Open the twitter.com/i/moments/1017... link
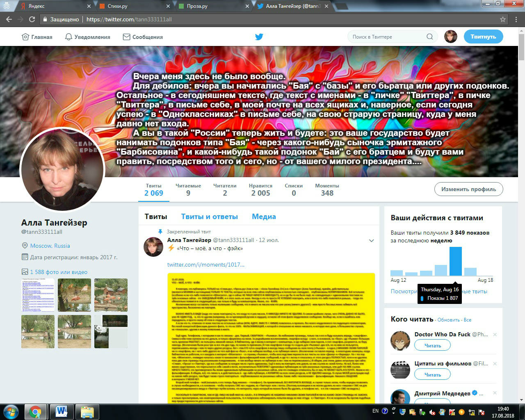Screen dimensions: 525x420 point(205,265)
